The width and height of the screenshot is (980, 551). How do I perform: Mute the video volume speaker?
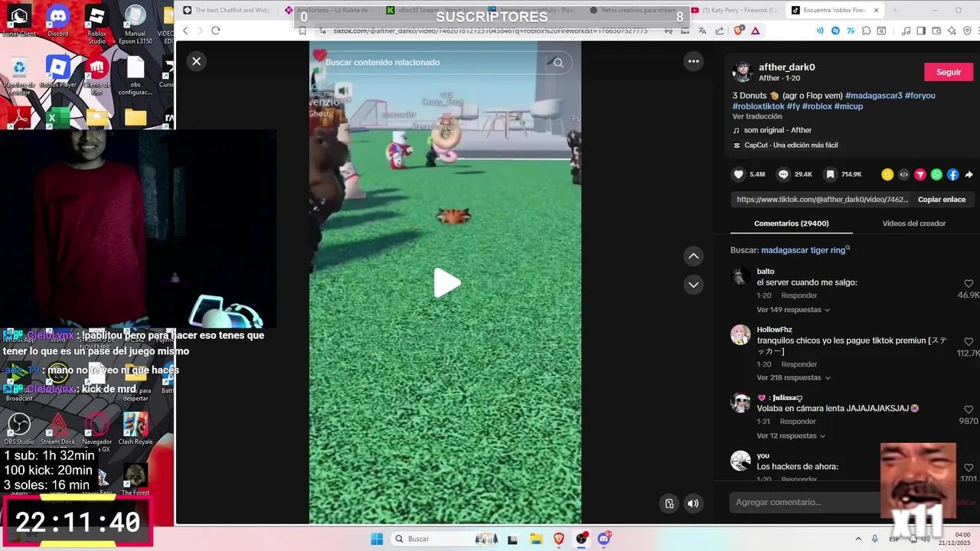(693, 504)
